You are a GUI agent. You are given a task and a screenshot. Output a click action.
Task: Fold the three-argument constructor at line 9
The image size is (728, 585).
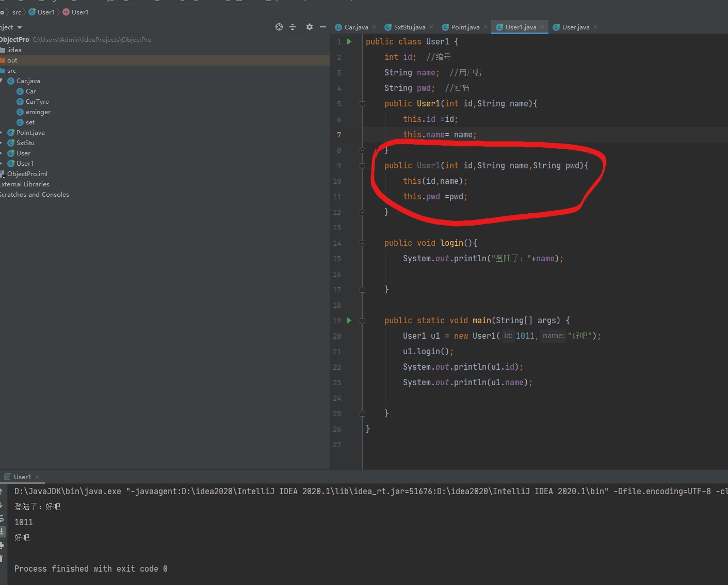tap(362, 166)
